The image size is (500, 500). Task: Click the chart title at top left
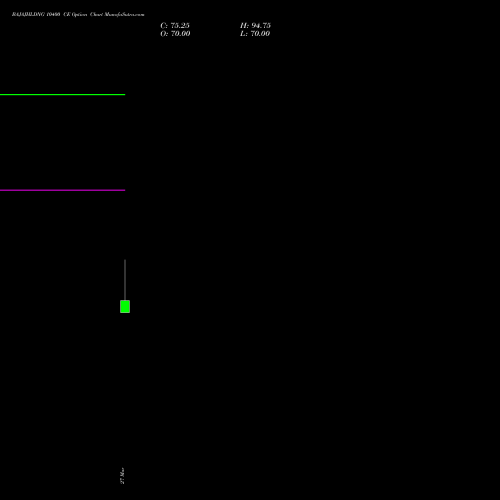(78, 14)
